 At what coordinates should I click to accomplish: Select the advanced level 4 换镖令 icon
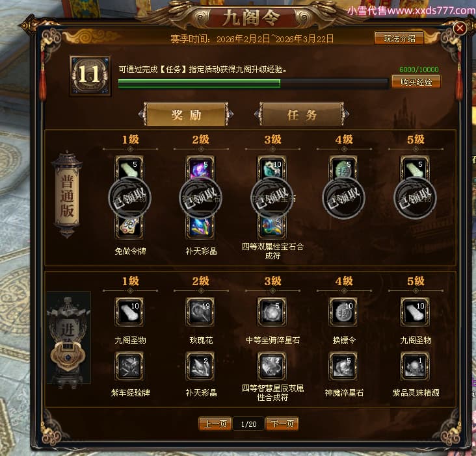point(343,311)
